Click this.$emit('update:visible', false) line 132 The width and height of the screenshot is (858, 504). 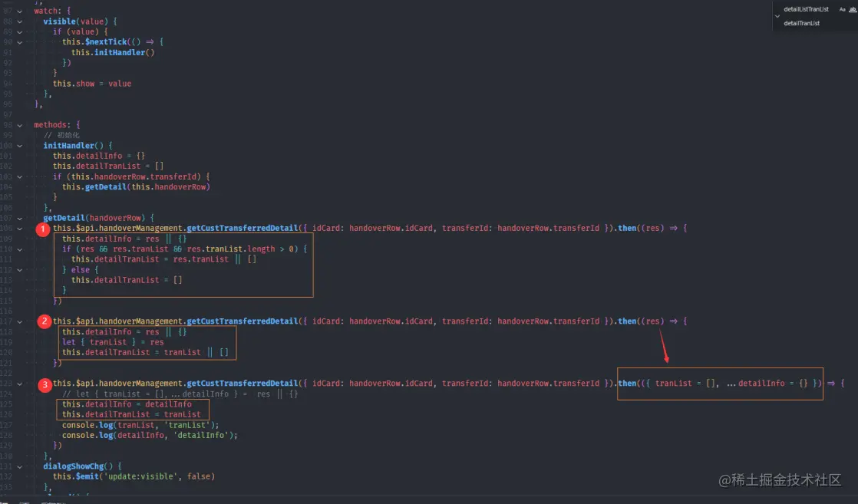(134, 476)
